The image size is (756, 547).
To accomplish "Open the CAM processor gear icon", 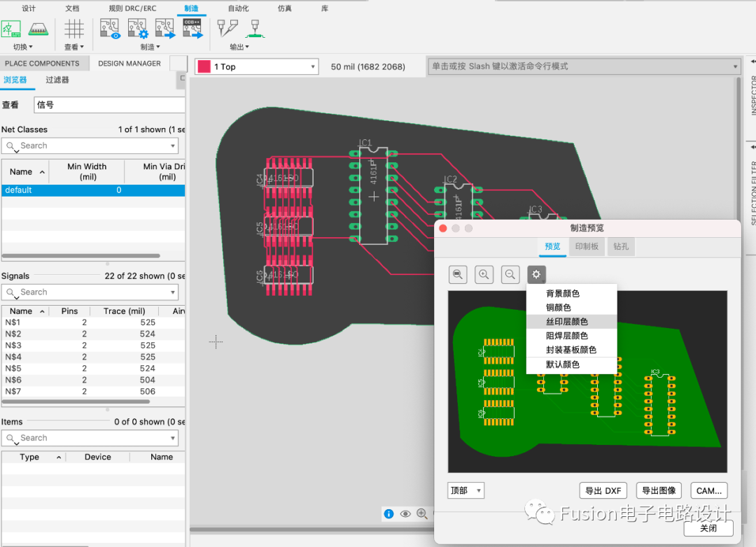I will click(137, 29).
